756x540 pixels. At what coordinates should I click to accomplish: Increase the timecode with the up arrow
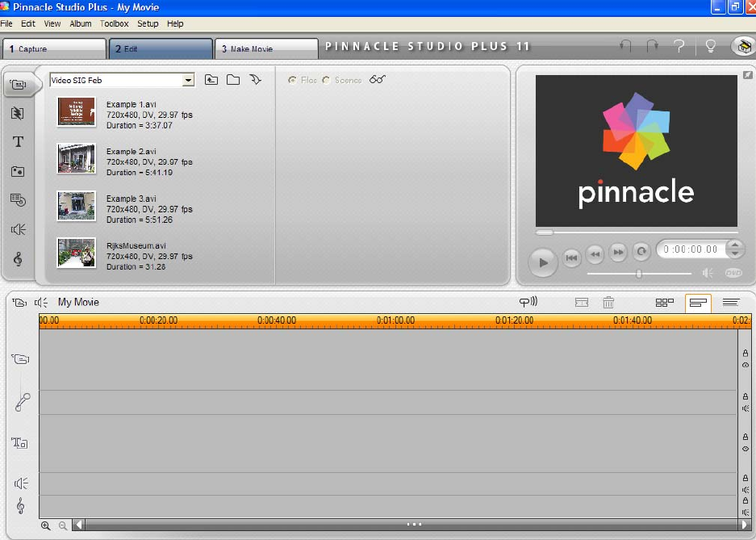735,245
